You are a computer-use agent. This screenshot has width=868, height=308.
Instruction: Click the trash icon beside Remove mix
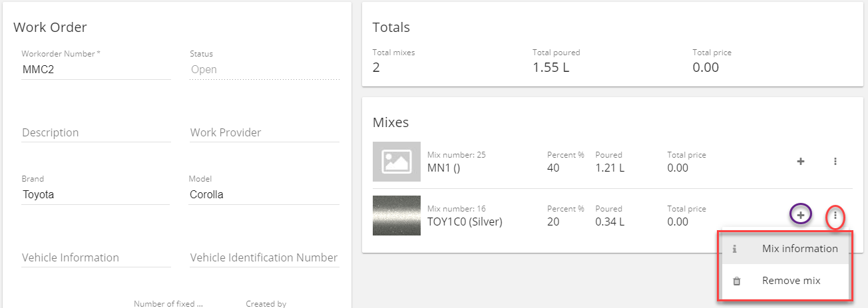[x=736, y=281]
